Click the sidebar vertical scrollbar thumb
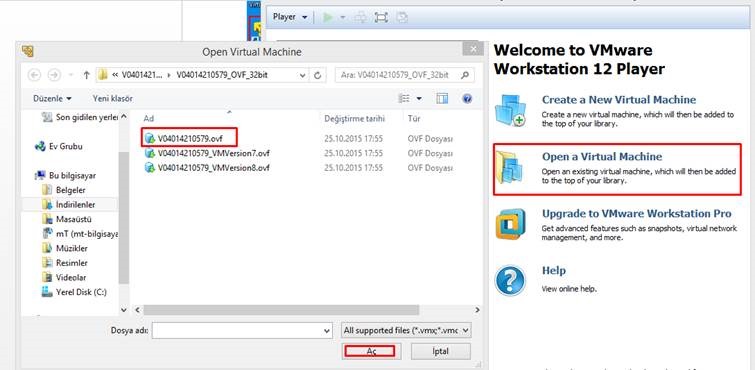 tap(124, 218)
